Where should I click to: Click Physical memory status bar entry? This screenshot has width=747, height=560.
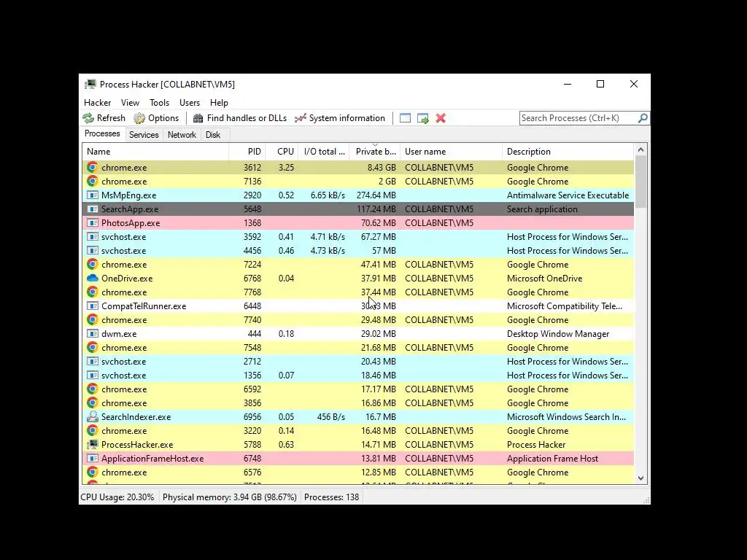click(230, 497)
